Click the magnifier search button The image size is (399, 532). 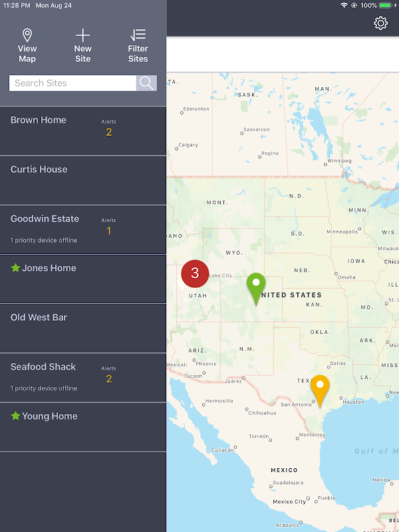coord(146,83)
